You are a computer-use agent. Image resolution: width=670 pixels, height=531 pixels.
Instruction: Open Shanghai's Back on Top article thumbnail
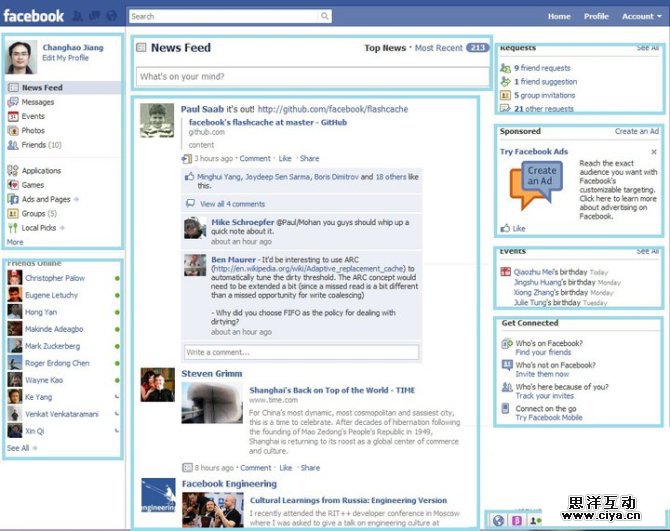pos(212,403)
